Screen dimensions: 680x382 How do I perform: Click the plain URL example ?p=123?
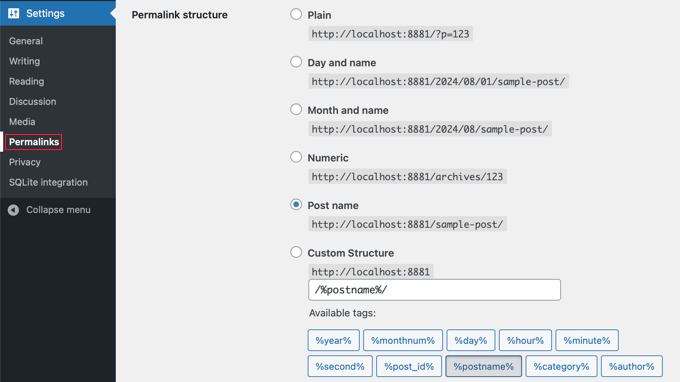[x=390, y=34]
